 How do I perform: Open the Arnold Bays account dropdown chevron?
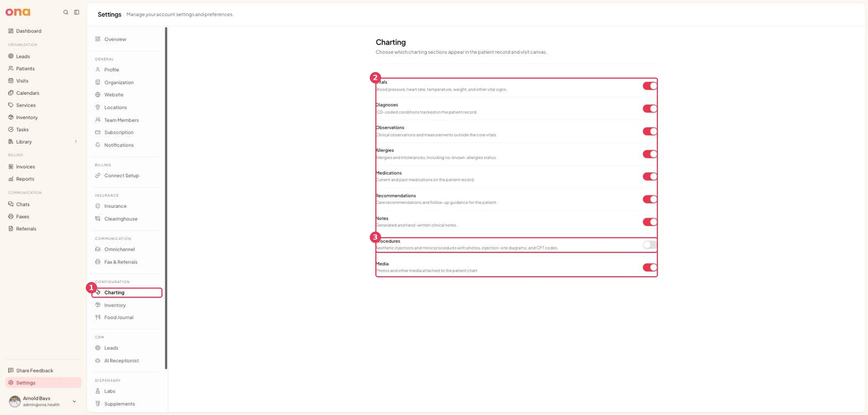(74, 401)
